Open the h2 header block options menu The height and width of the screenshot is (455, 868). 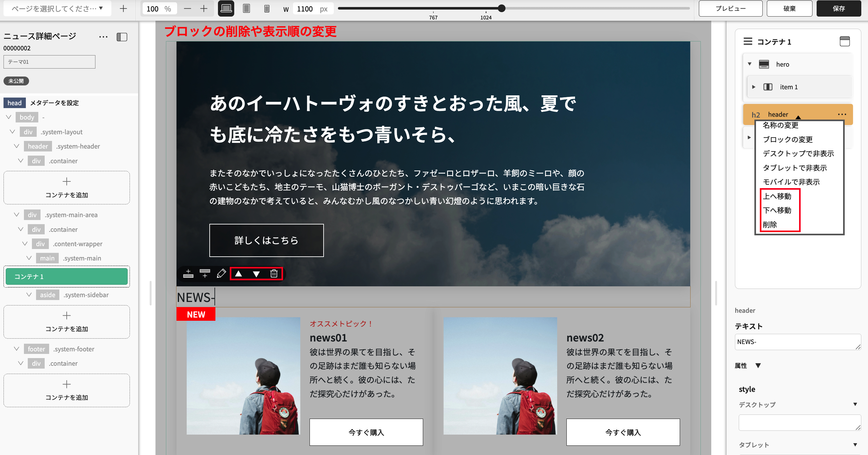[842, 114]
